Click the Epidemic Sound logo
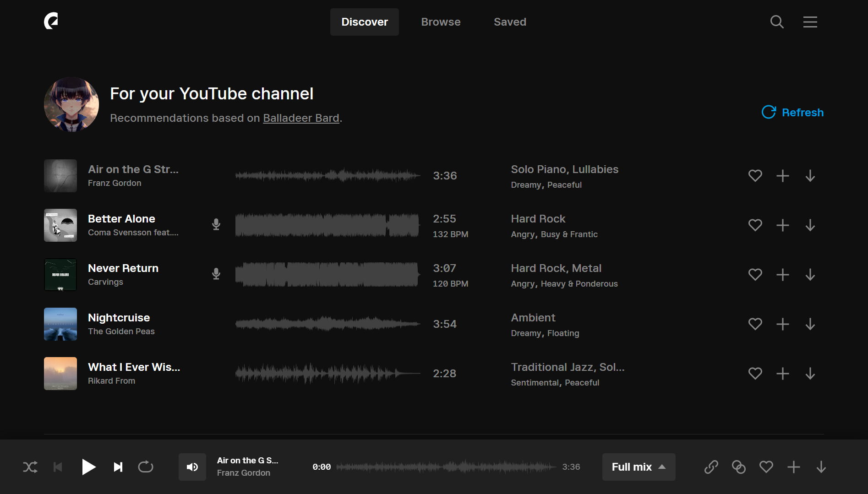The image size is (868, 494). tap(51, 21)
